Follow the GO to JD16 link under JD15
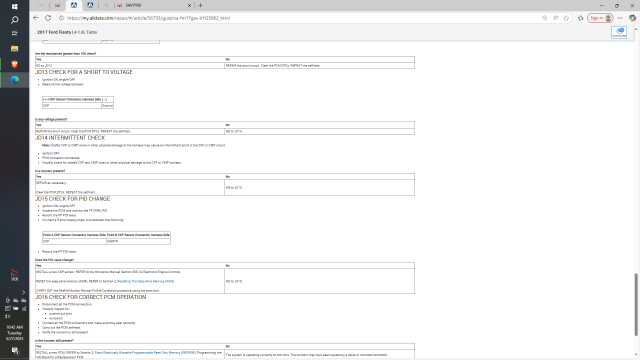 point(238,281)
